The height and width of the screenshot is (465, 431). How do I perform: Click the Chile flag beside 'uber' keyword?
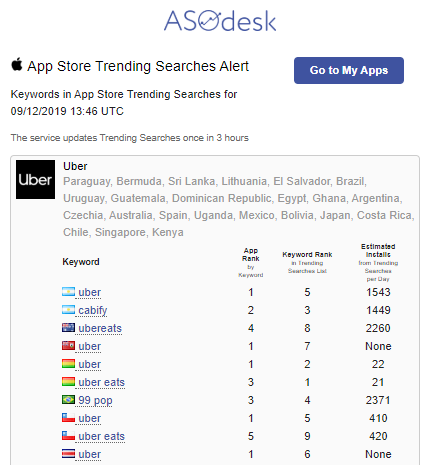[68, 417]
